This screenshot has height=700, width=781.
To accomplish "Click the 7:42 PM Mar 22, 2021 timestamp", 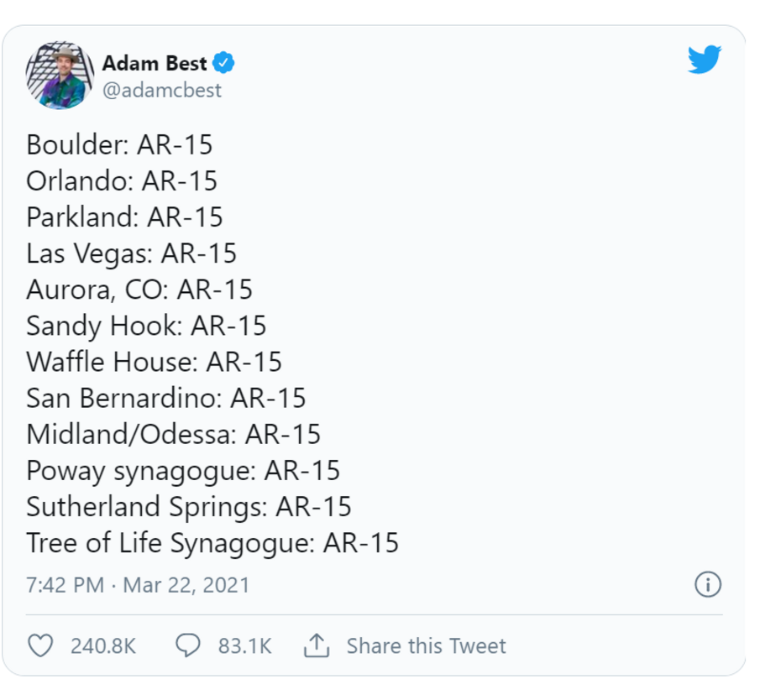I will tap(138, 584).
